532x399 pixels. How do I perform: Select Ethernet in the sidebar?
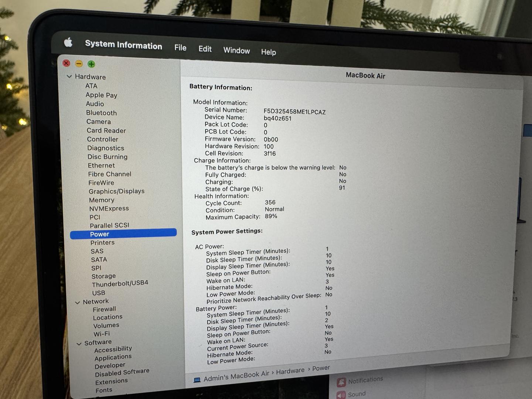[101, 166]
